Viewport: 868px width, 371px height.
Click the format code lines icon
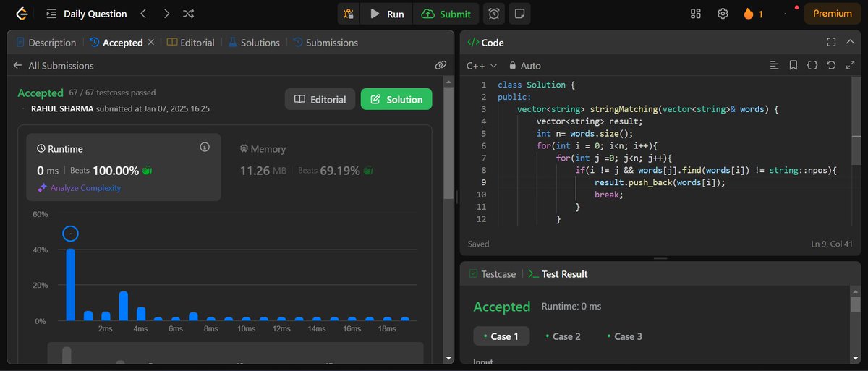(775, 65)
